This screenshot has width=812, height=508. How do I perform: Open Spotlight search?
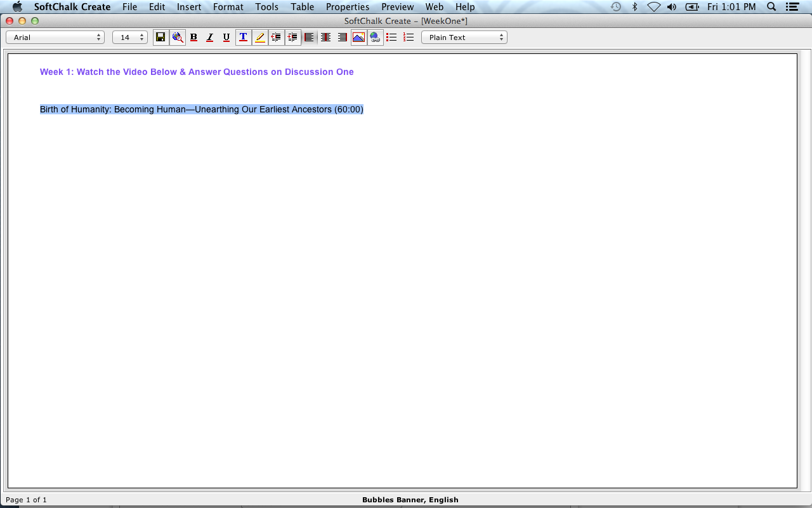point(771,7)
